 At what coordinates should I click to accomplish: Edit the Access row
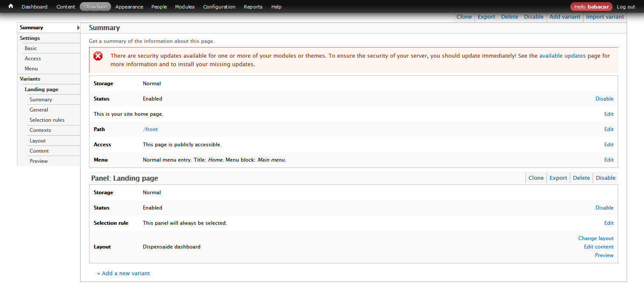tap(609, 145)
